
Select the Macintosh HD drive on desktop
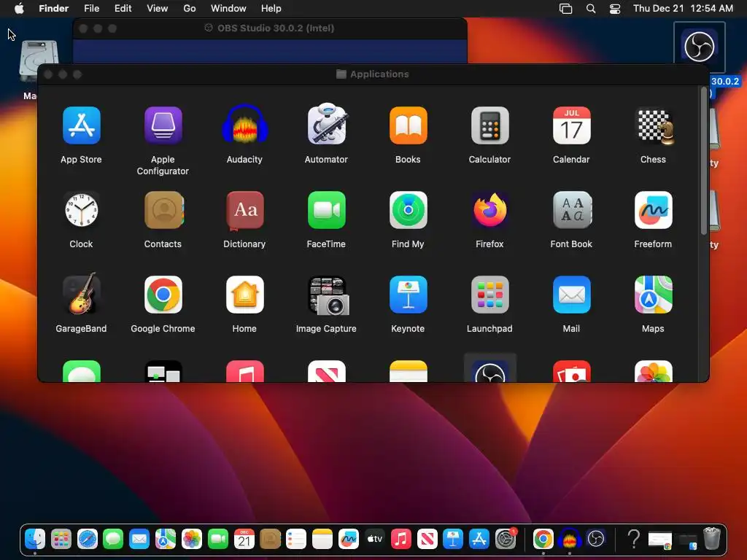[38, 61]
